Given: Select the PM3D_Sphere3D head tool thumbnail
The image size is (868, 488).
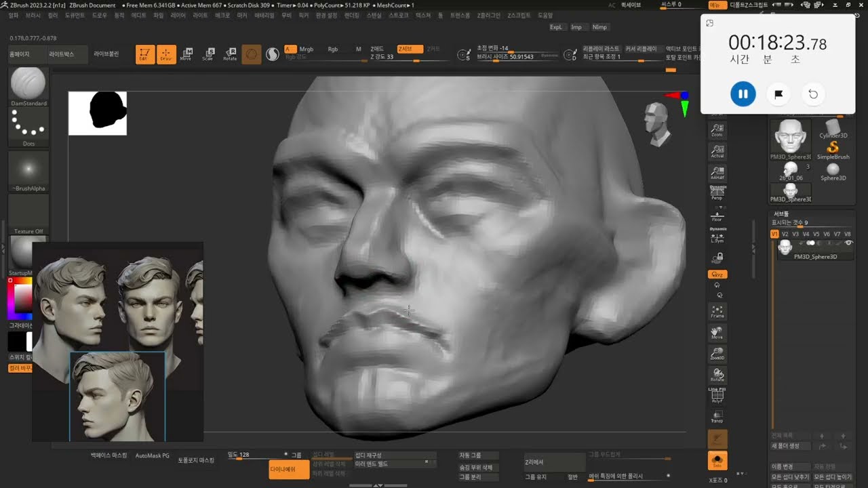Looking at the screenshot, I should (791, 140).
